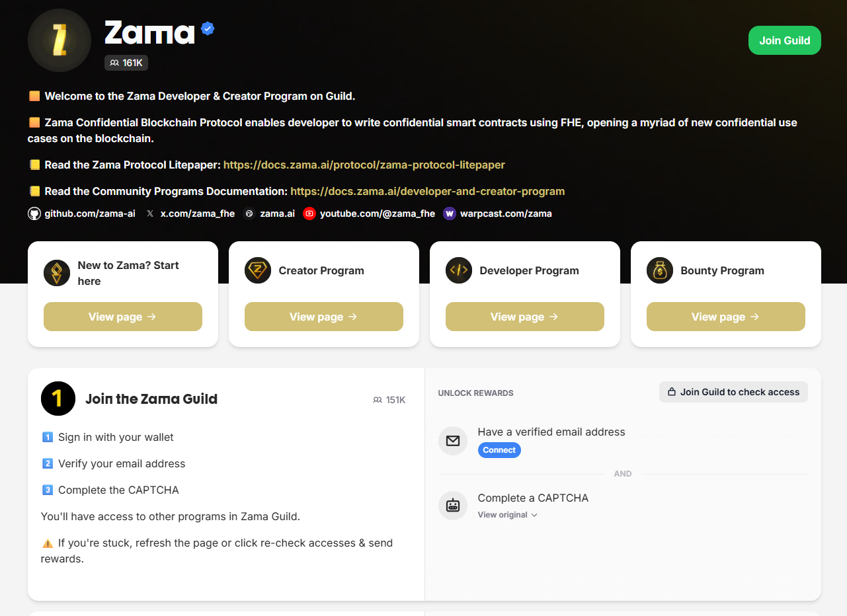Screen dimensions: 847x616
Task: Open the GitHub zama-ai repository icon
Action: point(34,213)
